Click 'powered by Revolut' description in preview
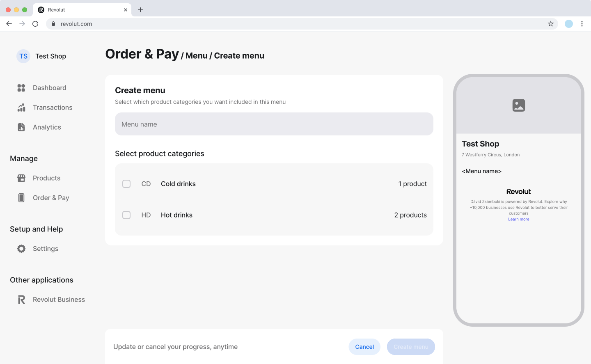This screenshot has height=364, width=591. 519,207
